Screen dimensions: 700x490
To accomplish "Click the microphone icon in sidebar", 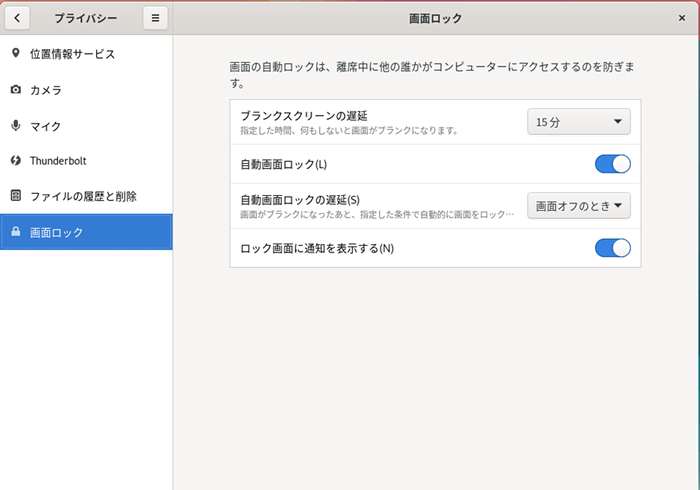I will [16, 126].
